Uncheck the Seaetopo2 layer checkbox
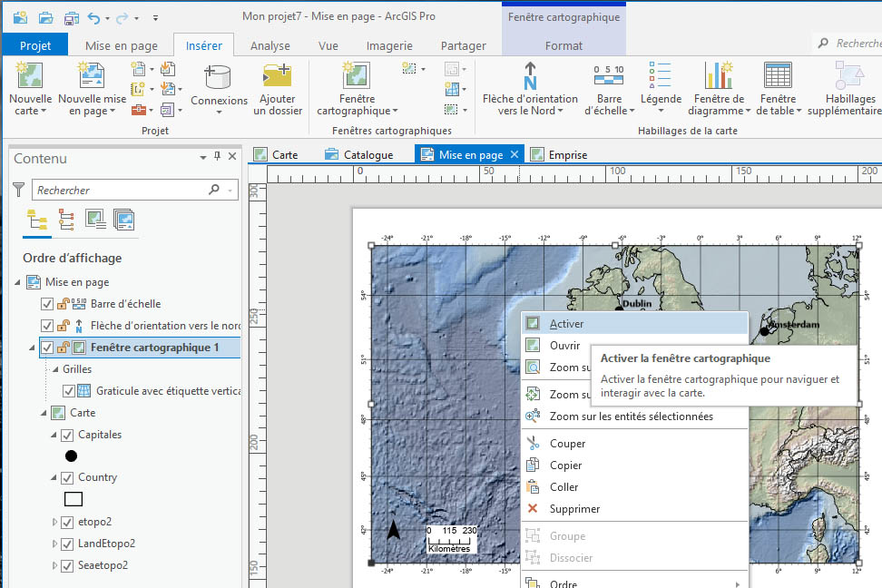This screenshot has height=588, width=882. pos(67,566)
